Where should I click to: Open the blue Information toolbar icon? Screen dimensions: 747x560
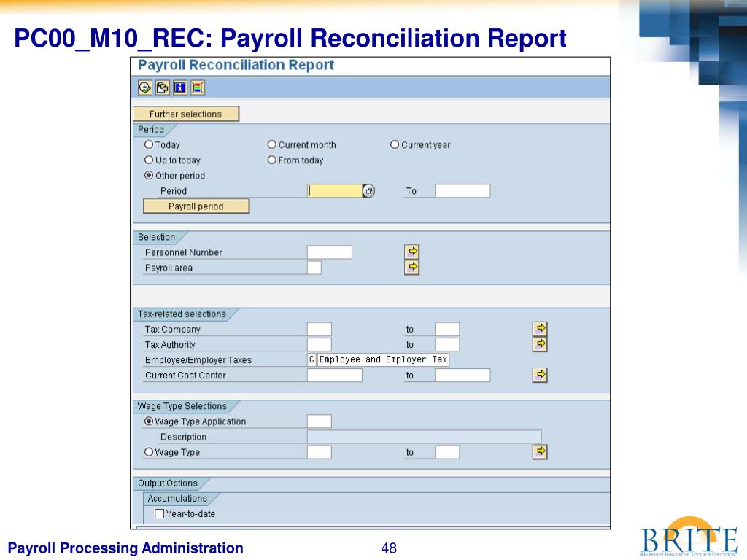[179, 87]
